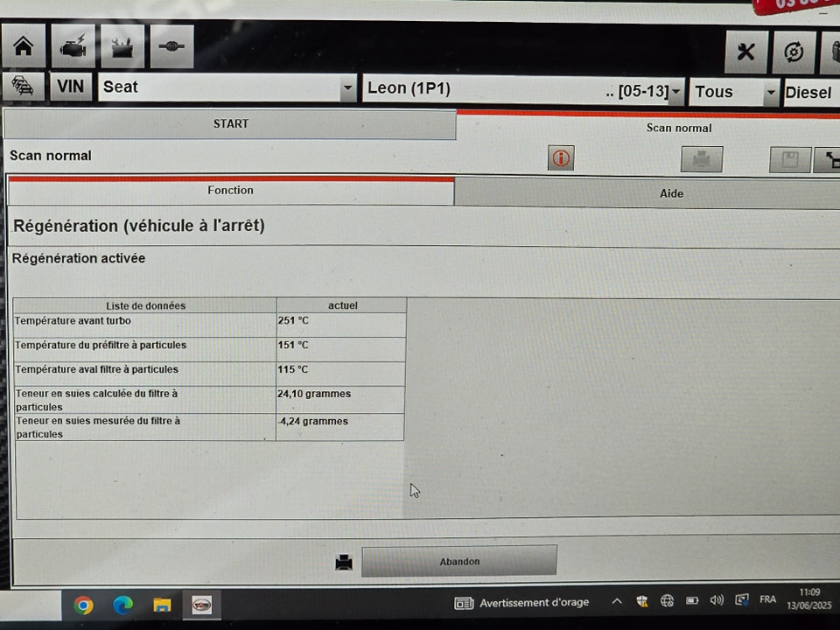Click the Abandon button
The width and height of the screenshot is (840, 630).
[x=459, y=562]
